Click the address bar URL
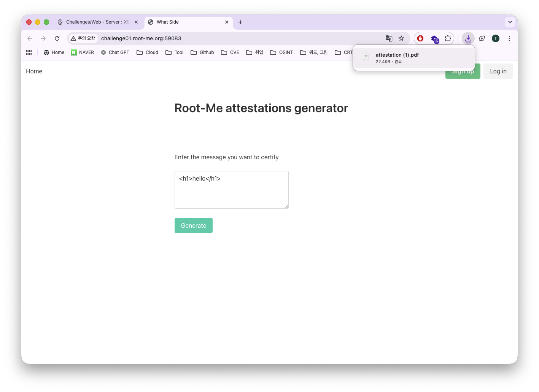This screenshot has width=539, height=392. point(141,38)
